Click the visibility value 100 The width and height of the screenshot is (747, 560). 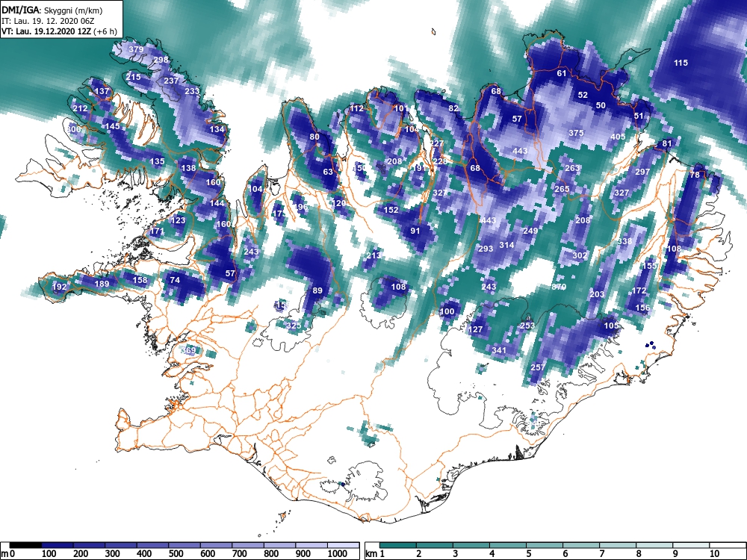[x=447, y=311]
